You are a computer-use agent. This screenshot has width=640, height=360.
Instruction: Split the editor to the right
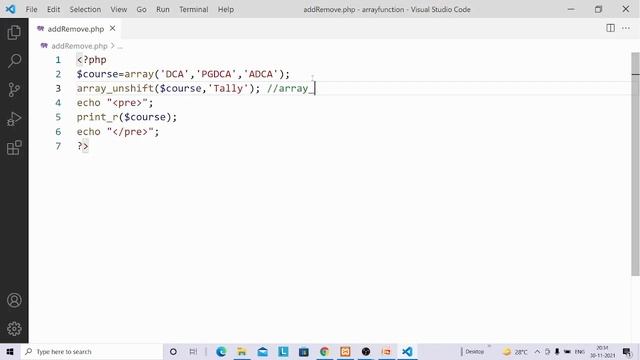[610, 28]
